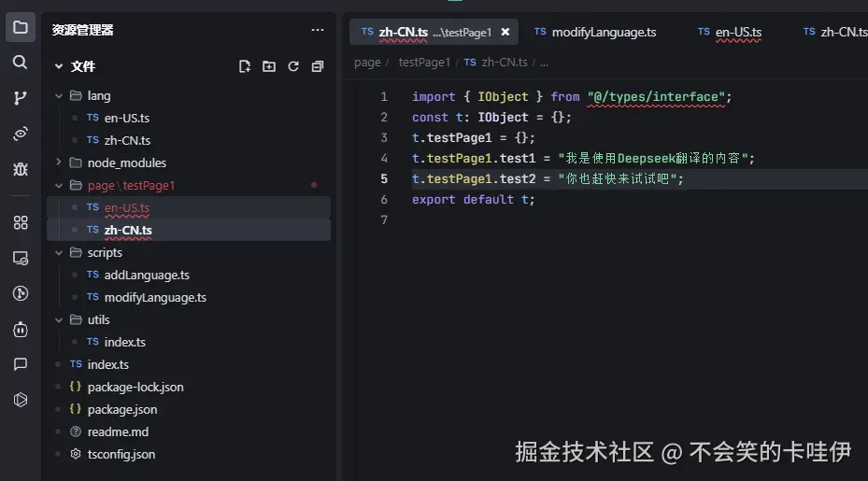
Task: Switch to the rightmost zh-CN.ts tab
Action: click(x=835, y=32)
